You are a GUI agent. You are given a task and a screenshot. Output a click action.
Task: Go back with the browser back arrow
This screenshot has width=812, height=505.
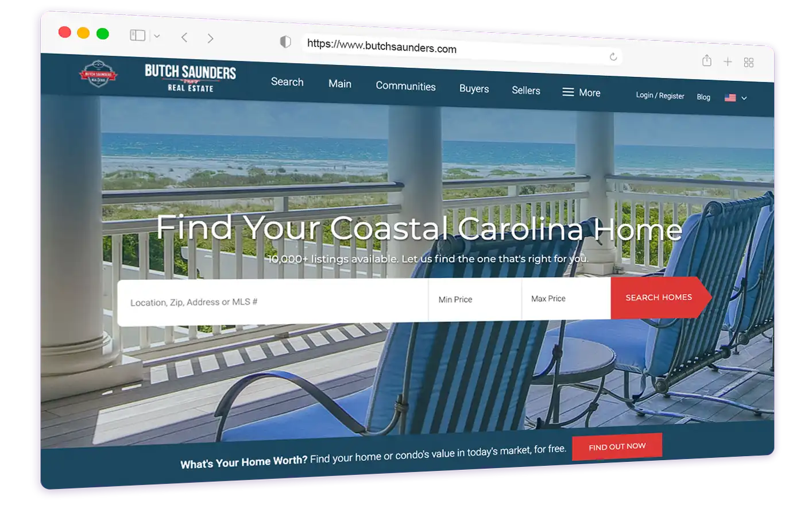tap(184, 37)
